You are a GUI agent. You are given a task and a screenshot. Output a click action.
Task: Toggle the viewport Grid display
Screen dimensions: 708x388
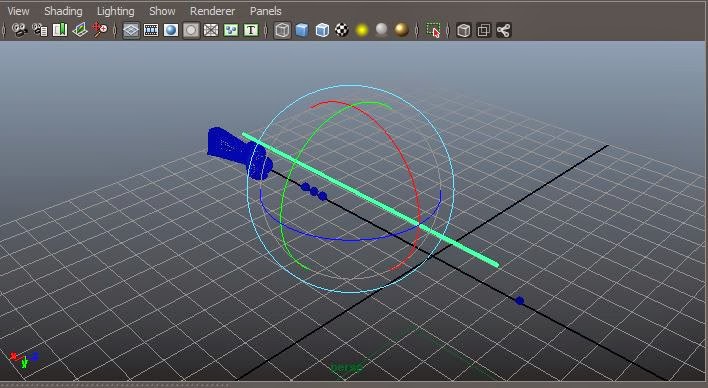(131, 30)
